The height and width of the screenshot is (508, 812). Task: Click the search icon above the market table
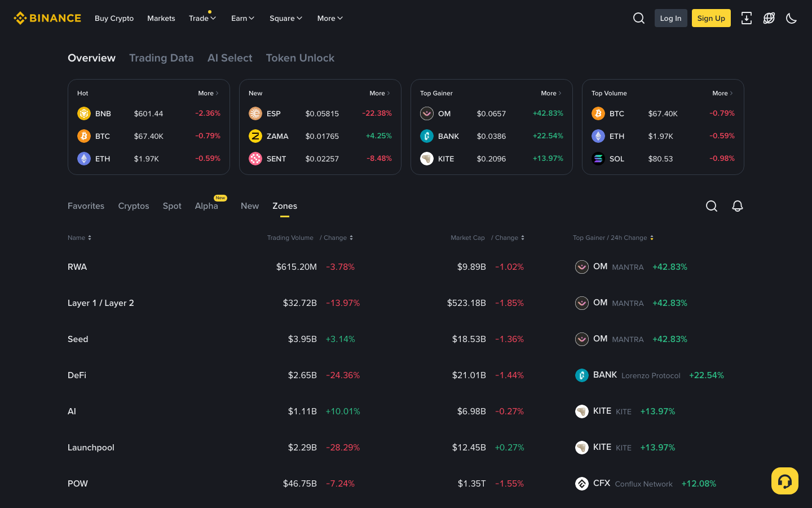711,206
